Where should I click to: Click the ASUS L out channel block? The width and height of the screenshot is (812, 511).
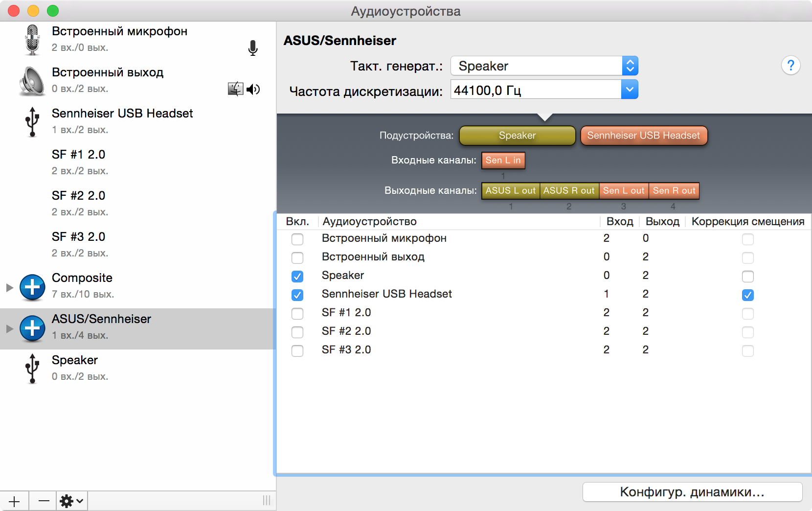click(510, 190)
